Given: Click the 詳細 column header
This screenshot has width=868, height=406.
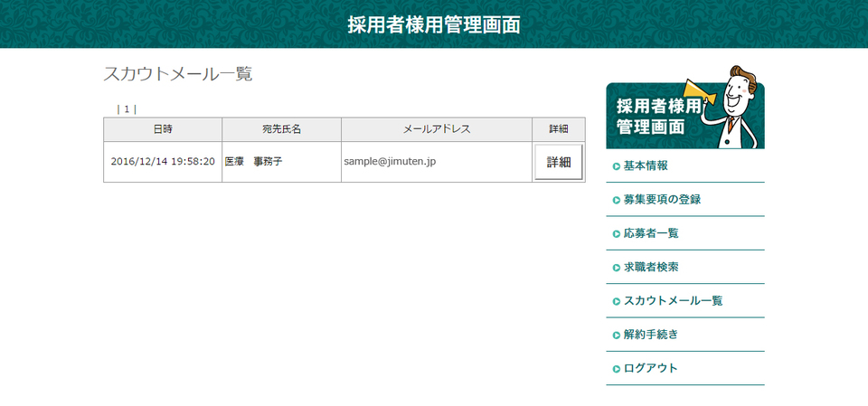Looking at the screenshot, I should coord(559,129).
